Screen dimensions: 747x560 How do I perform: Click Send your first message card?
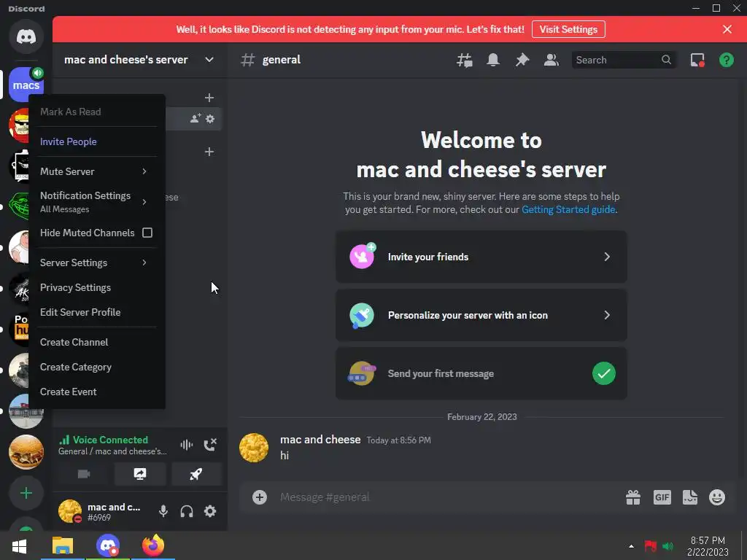tap(481, 374)
